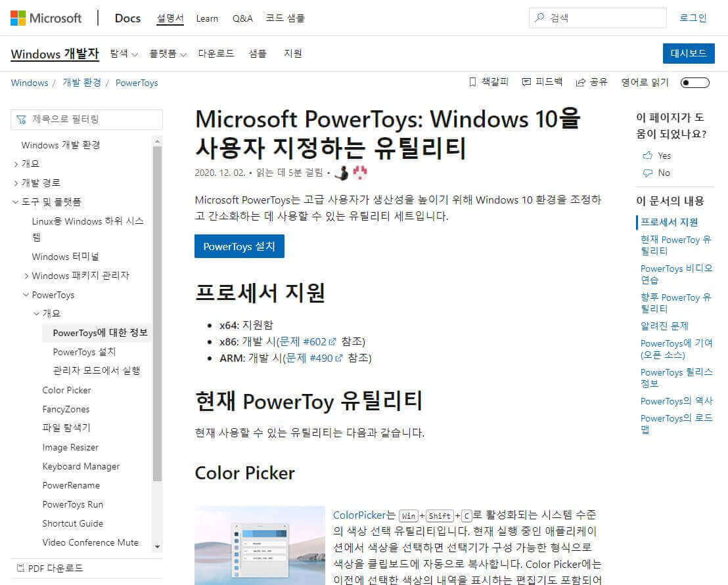The width and height of the screenshot is (728, 585).
Task: Click the feedback (피드백) icon
Action: click(x=526, y=82)
